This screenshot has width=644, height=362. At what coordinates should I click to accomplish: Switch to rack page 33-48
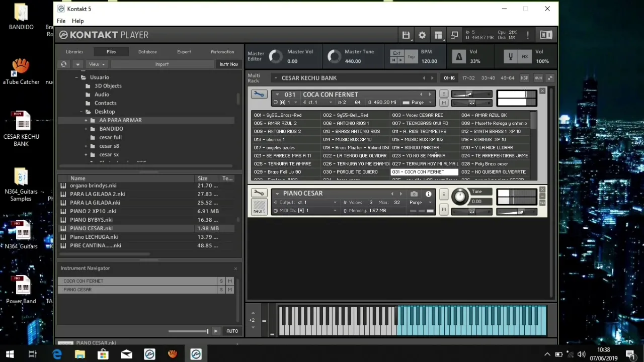click(x=488, y=78)
